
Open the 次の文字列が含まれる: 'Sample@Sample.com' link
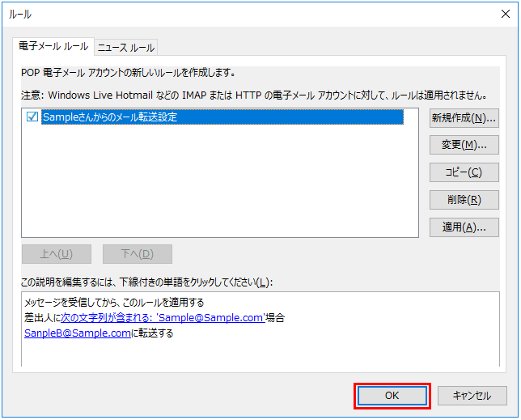click(x=163, y=318)
